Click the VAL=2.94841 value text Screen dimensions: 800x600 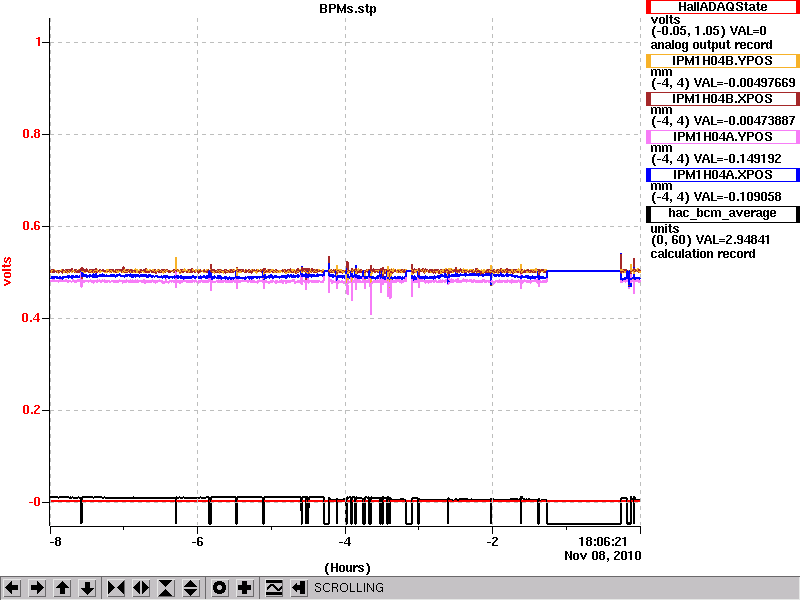(x=732, y=240)
